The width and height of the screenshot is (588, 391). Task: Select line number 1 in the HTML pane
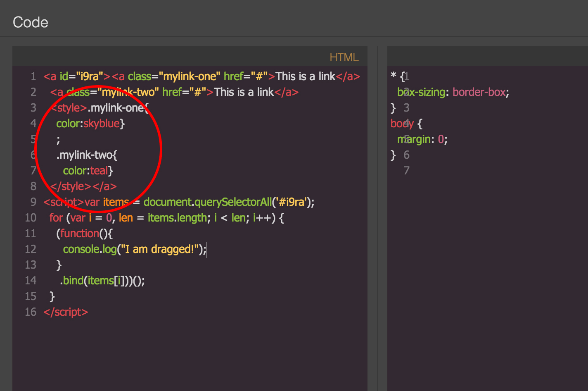tap(33, 76)
